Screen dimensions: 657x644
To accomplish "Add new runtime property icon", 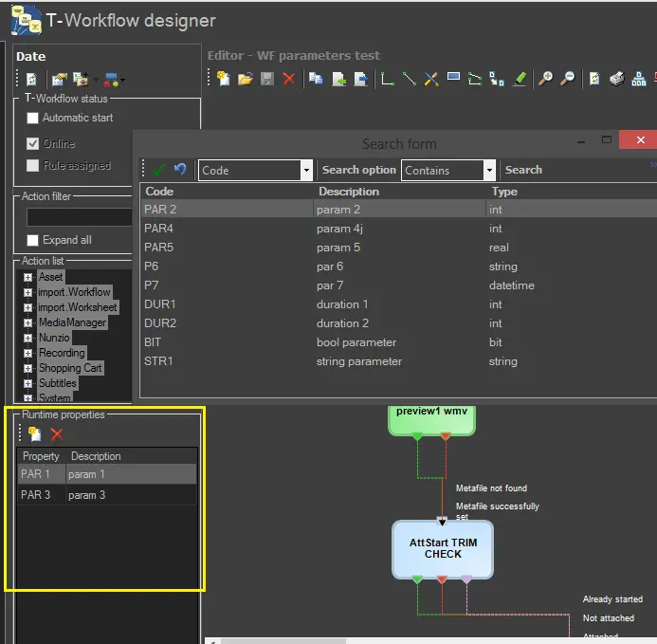I will click(35, 434).
